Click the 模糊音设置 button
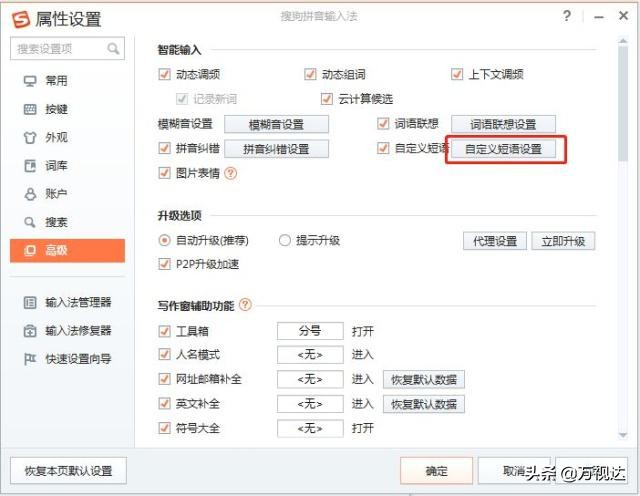The height and width of the screenshot is (496, 640). coord(276,124)
